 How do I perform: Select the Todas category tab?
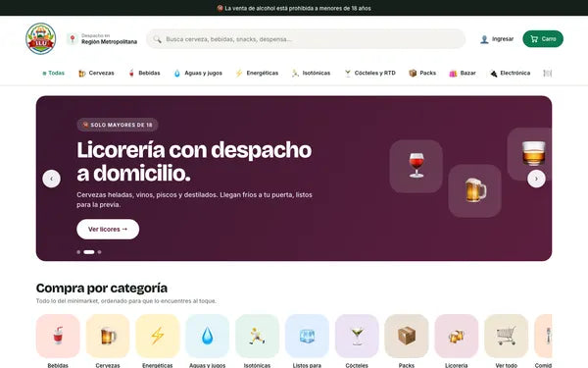click(53, 73)
